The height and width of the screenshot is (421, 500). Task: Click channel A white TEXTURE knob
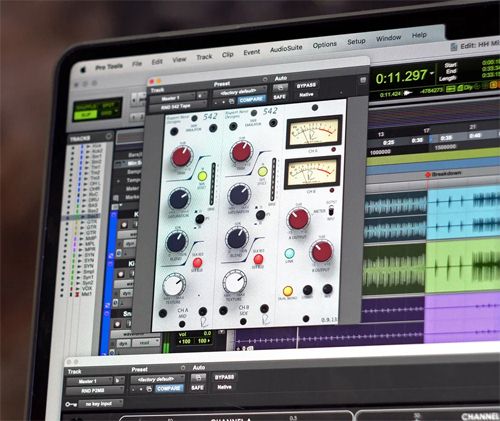(174, 284)
